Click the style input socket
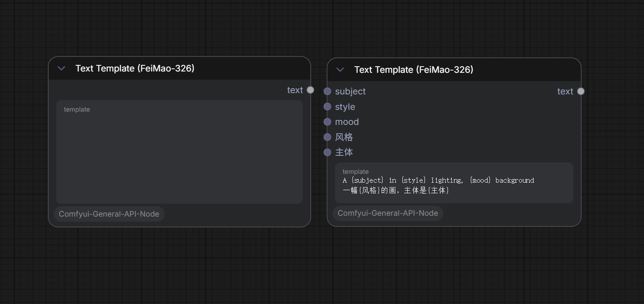This screenshot has width=644, height=304. pos(327,107)
